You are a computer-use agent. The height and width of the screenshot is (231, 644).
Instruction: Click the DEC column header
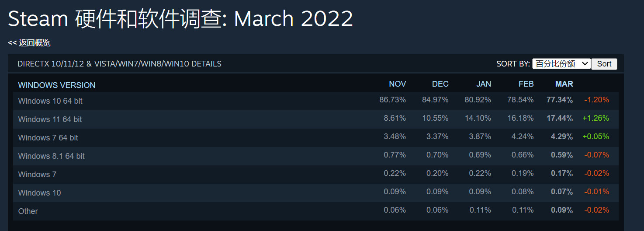(440, 84)
